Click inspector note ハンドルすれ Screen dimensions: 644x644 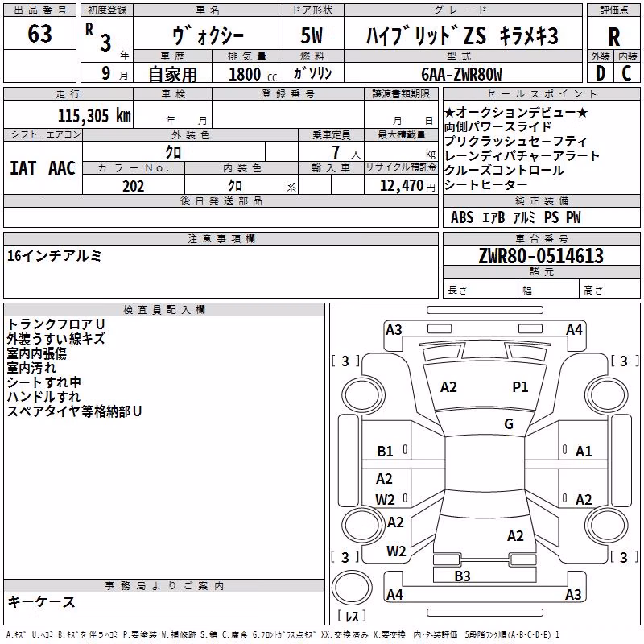[x=43, y=396]
